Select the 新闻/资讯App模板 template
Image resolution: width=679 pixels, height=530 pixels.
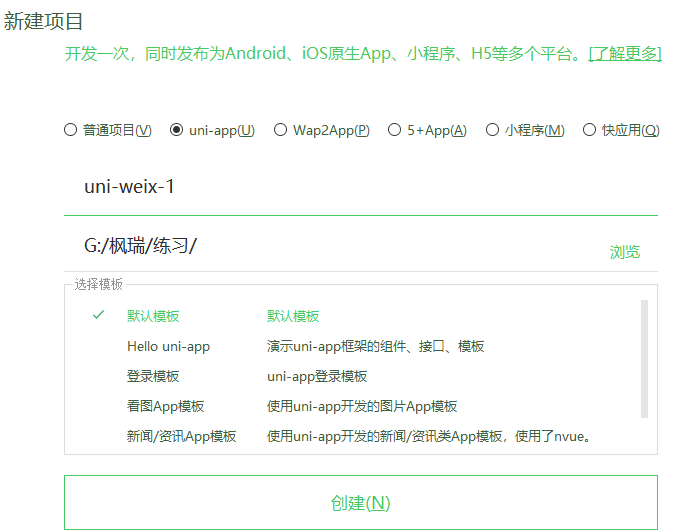[181, 436]
